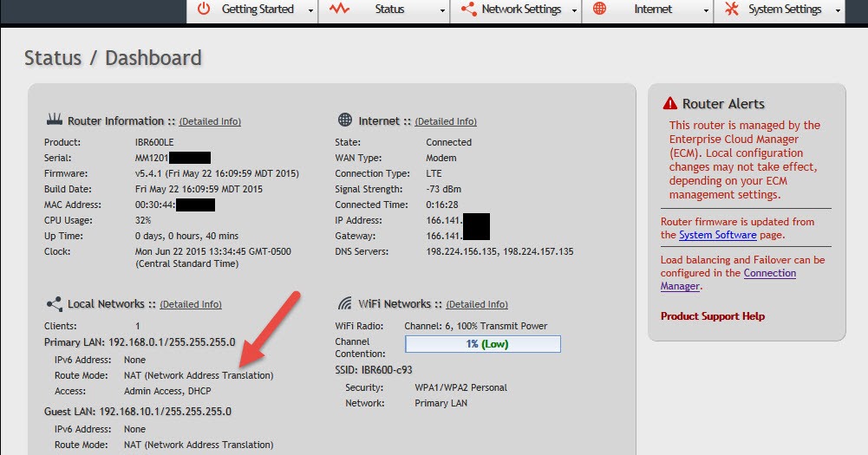
Task: Click the Status / Dashboard page title
Action: point(113,57)
